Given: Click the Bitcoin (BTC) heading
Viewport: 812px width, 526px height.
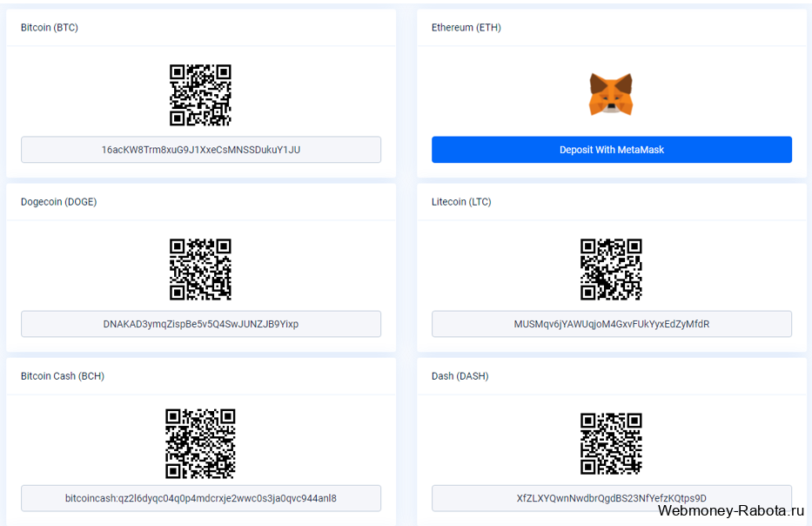Looking at the screenshot, I should pyautogui.click(x=50, y=28).
